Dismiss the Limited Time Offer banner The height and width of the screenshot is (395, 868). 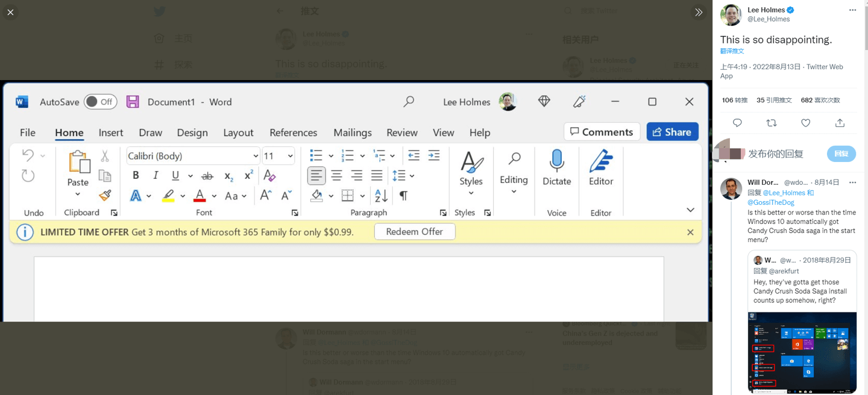[x=691, y=232]
